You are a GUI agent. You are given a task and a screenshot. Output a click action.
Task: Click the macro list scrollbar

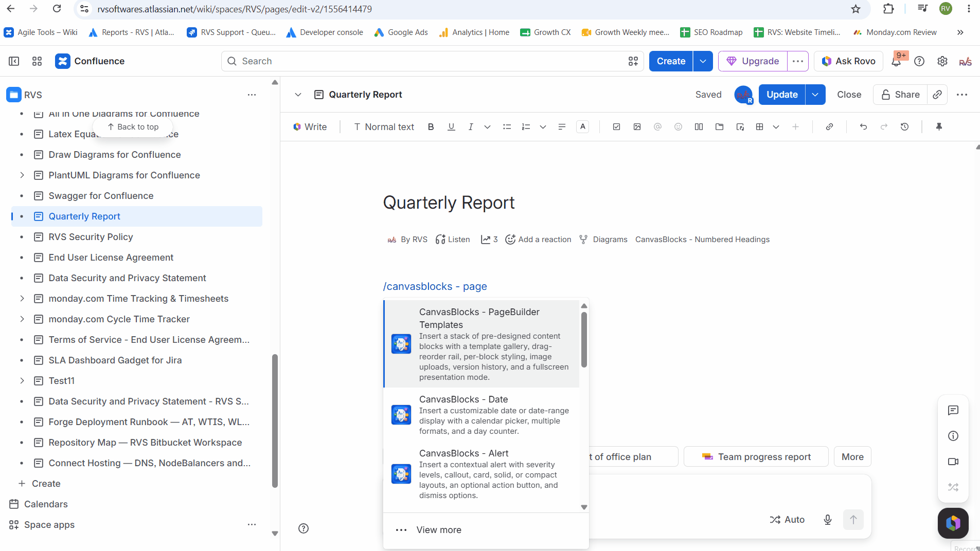(x=584, y=339)
